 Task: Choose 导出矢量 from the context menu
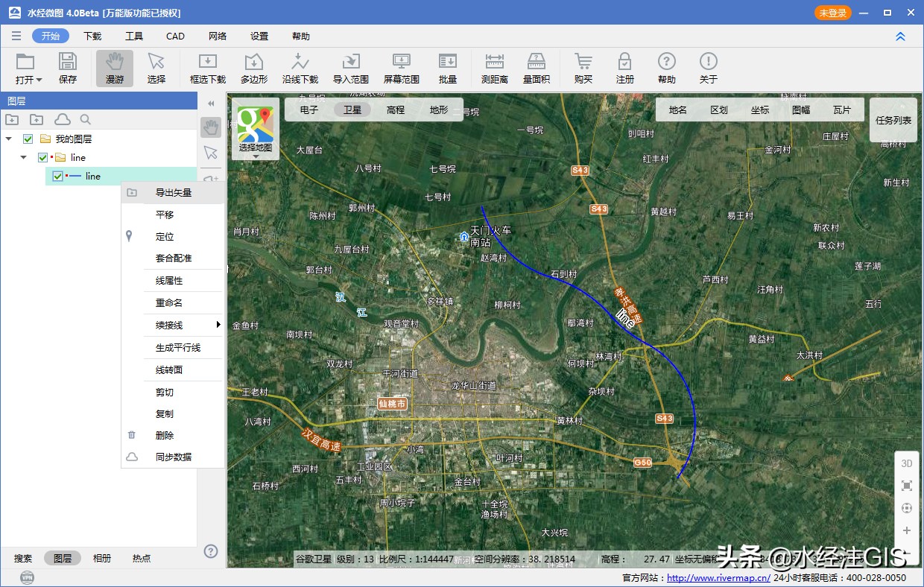click(x=173, y=192)
